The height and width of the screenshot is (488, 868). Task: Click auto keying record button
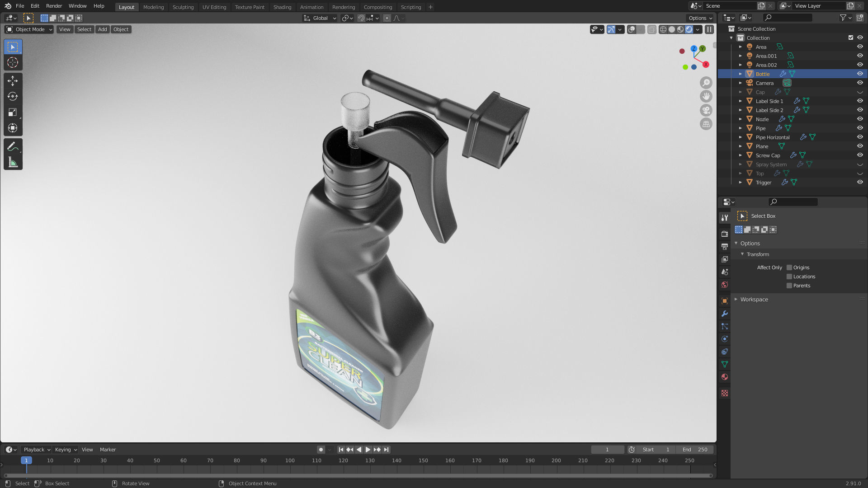click(321, 450)
